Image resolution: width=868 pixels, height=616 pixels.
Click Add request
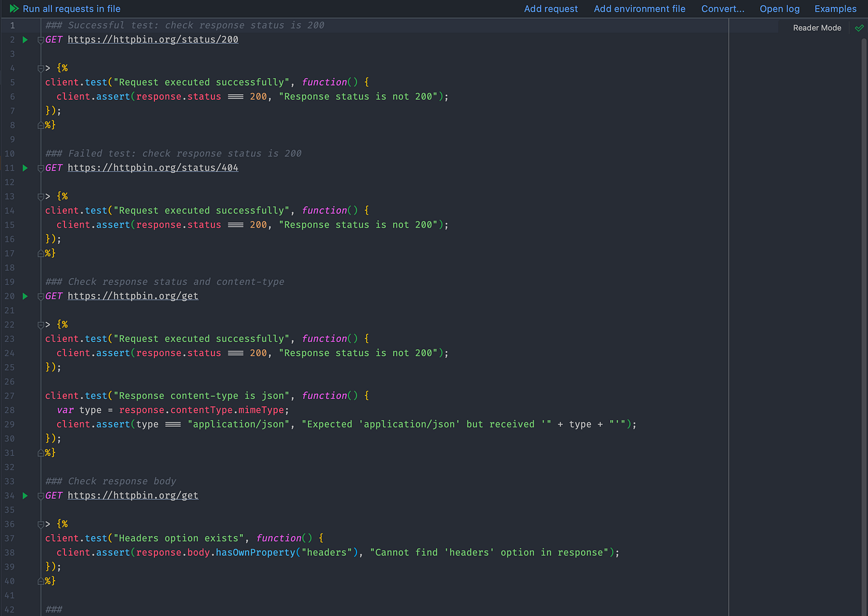pos(551,9)
